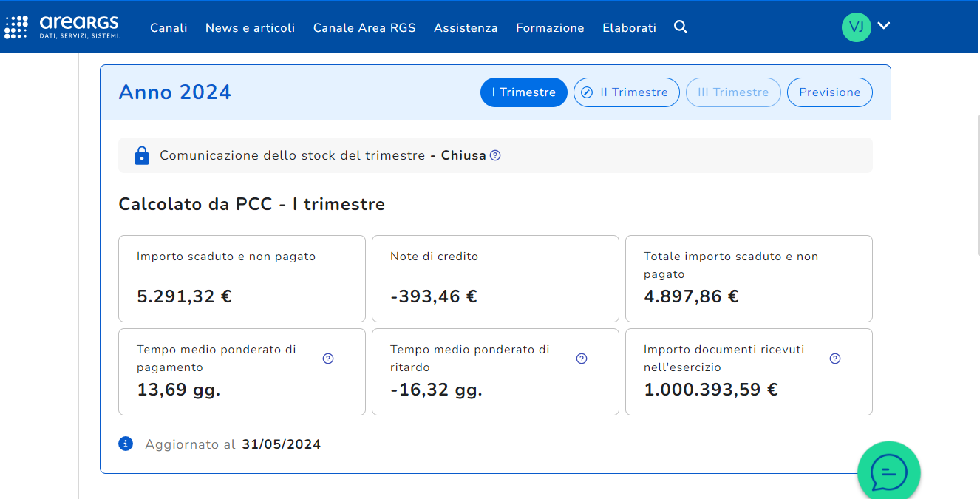
Task: Click the AreaRGS logo
Action: click(62, 27)
